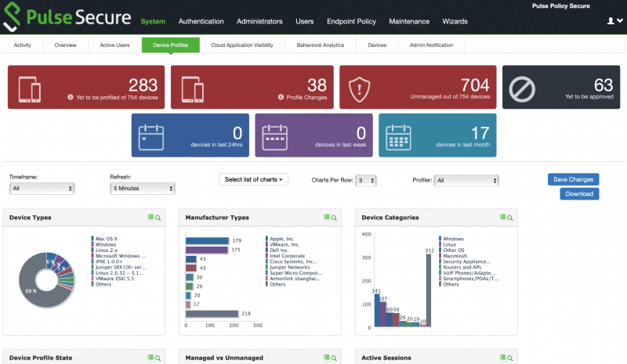Open list view for Device Profile State
The height and width of the screenshot is (364, 627).
pos(150,357)
